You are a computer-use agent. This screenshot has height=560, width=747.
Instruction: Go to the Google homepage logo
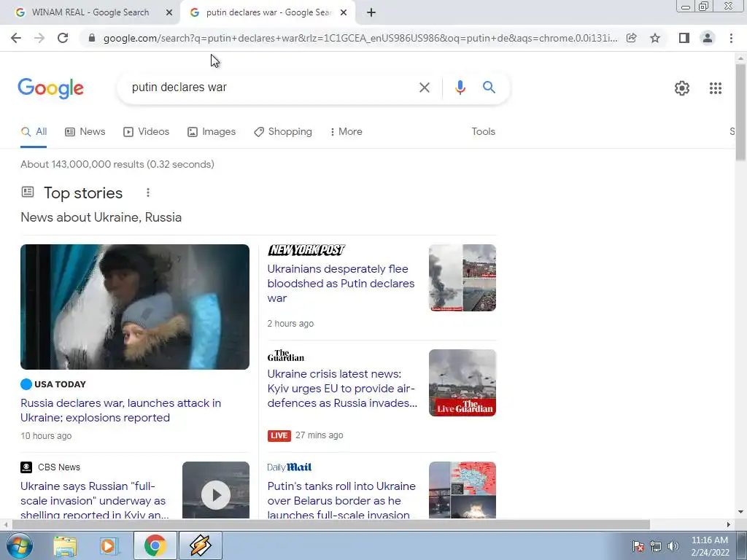(50, 88)
